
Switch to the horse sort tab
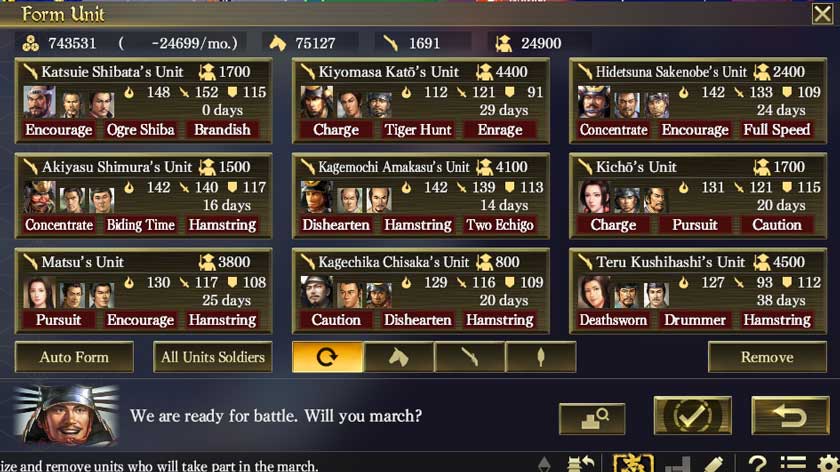pyautogui.click(x=399, y=357)
